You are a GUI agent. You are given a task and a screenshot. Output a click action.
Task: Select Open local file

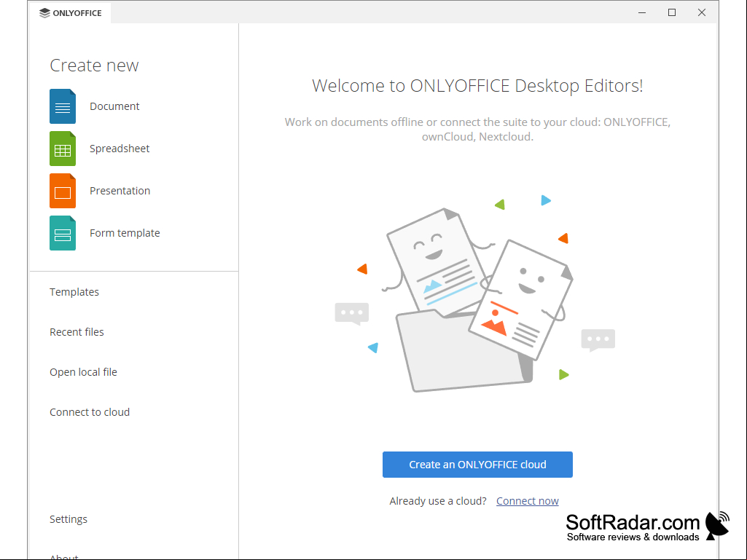tap(83, 372)
